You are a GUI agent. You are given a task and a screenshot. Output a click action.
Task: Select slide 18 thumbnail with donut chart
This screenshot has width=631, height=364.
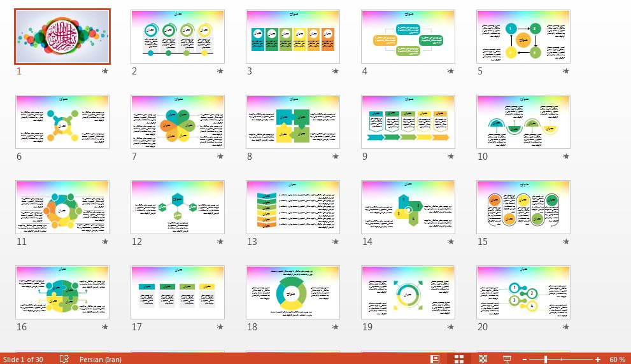click(293, 292)
